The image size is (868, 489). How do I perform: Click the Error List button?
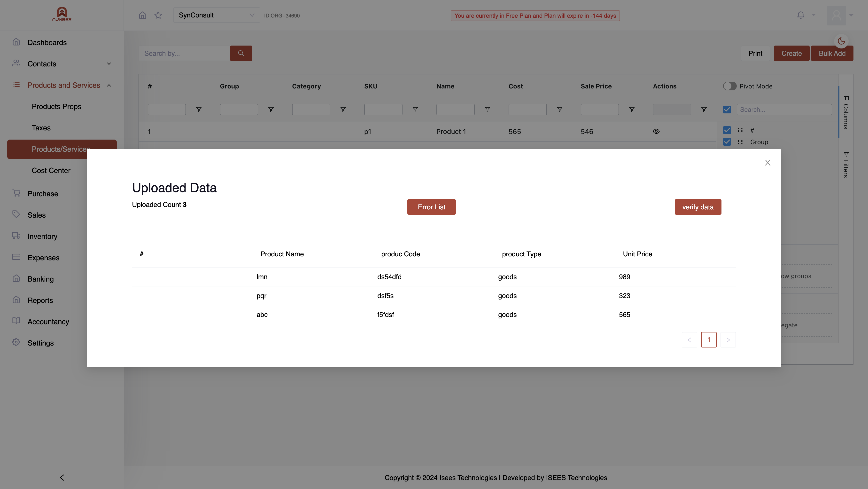click(x=431, y=207)
